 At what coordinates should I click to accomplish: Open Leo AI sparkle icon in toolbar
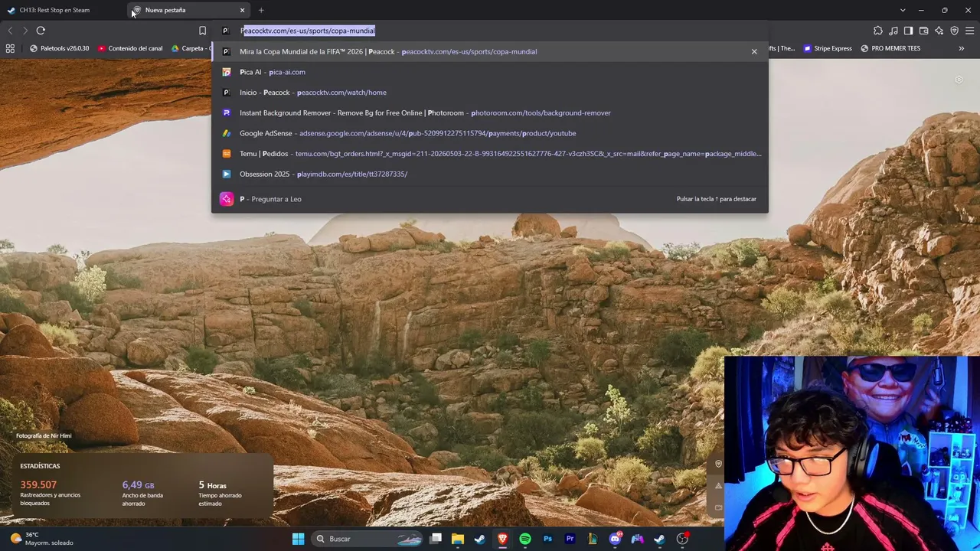coord(939,31)
